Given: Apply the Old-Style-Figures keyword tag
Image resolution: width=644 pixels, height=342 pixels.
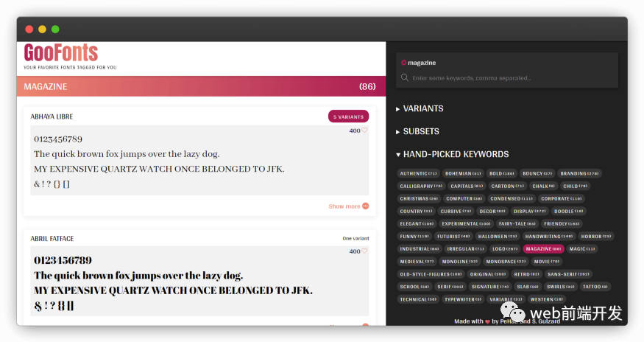Looking at the screenshot, I should tap(431, 273).
